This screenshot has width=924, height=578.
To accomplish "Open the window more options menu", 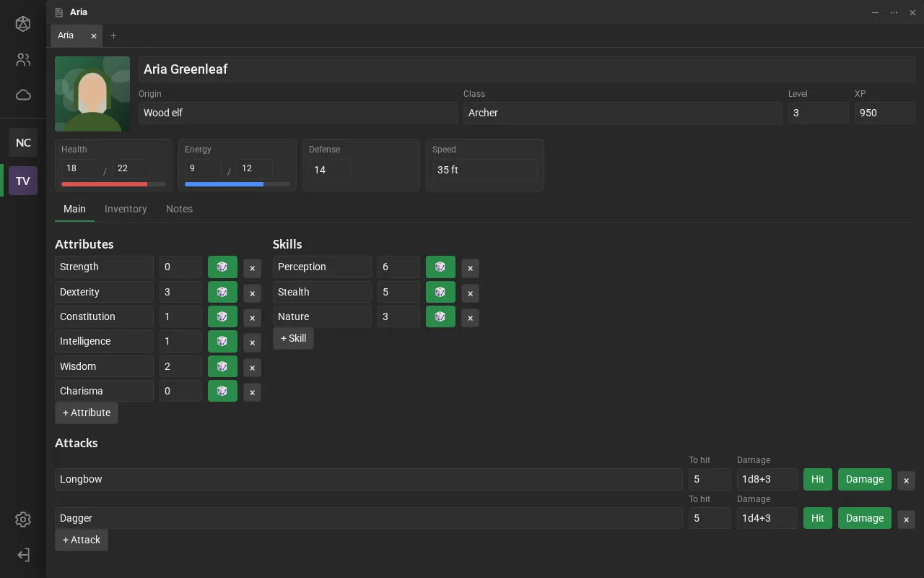I will tap(894, 12).
